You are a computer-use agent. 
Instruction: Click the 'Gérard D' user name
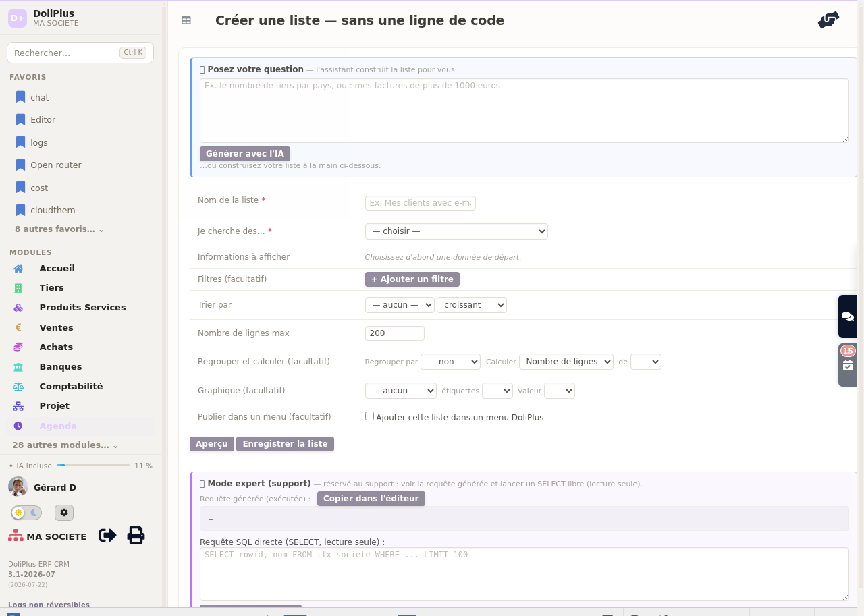[x=55, y=487]
